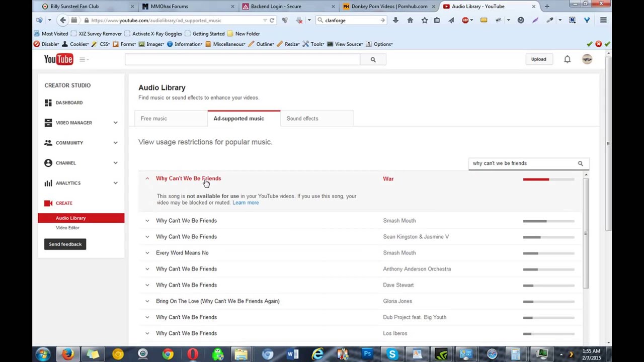Screen dimensions: 644x362
Task: Click the Upload button
Action: [538, 59]
